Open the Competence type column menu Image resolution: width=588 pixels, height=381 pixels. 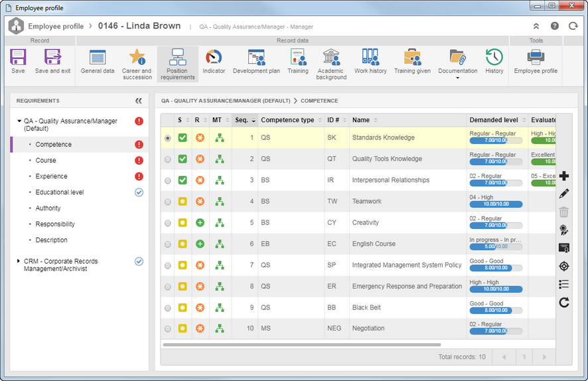[320, 120]
